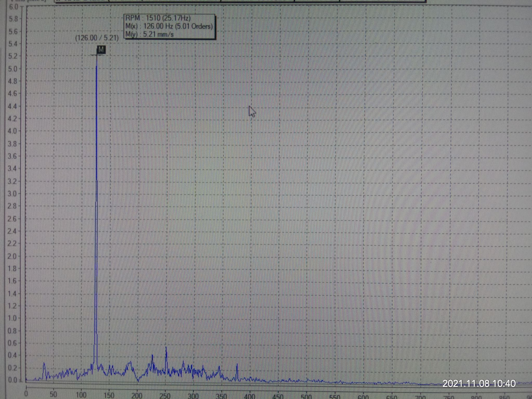Viewport: 532px width, 399px height.
Task: Click the 50 label on the frequency axis
Action: point(53,394)
